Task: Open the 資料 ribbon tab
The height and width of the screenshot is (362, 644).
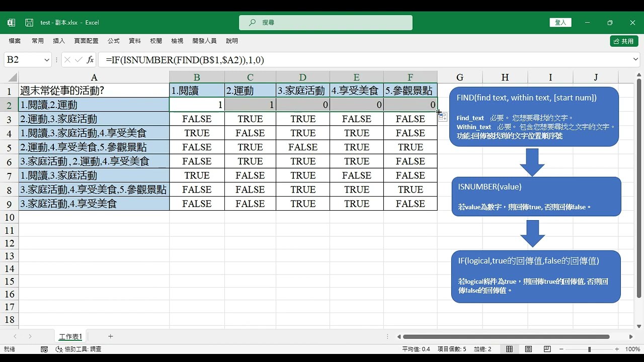Action: [135, 41]
